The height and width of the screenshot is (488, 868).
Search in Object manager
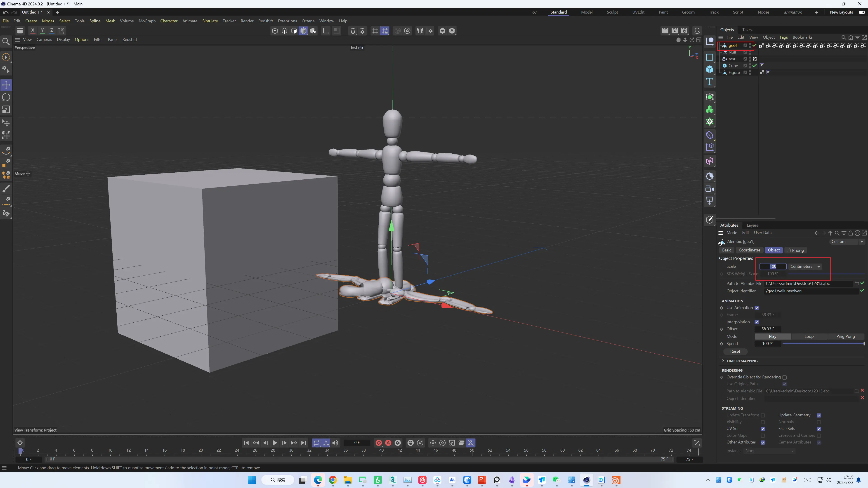click(x=843, y=37)
